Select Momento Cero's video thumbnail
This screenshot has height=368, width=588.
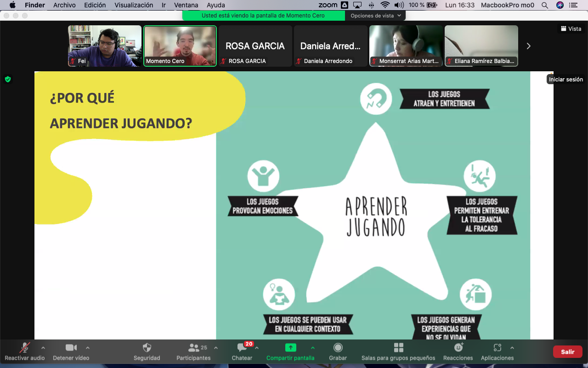pos(180,46)
